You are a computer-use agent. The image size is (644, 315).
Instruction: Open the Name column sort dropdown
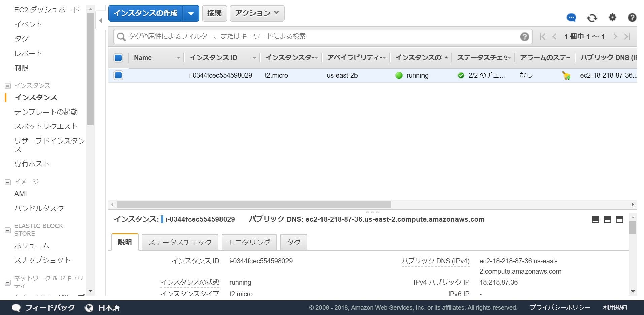[179, 58]
